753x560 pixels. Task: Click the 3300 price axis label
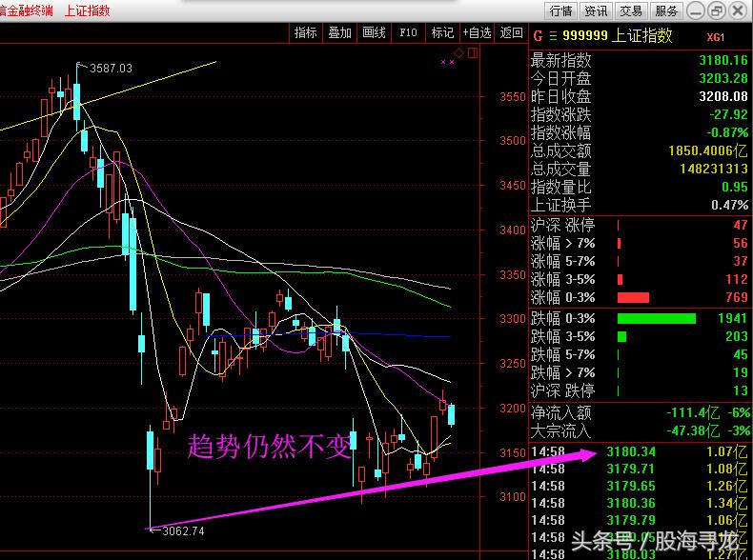(513, 319)
